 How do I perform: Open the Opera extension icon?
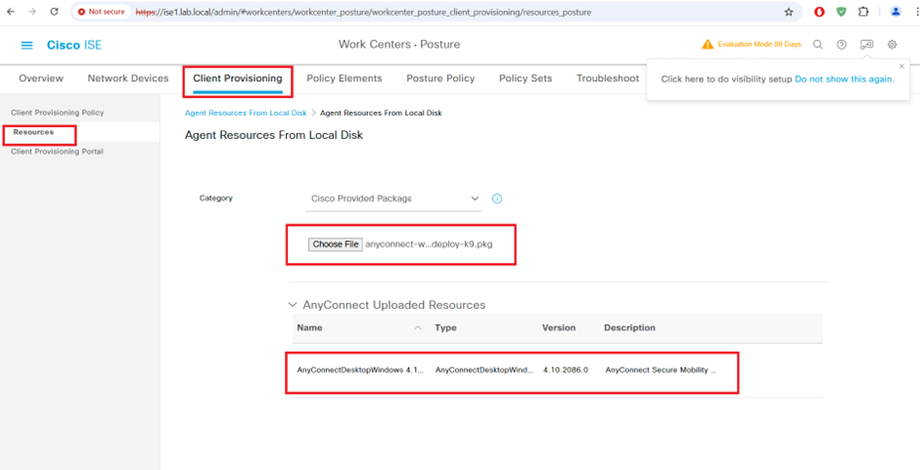819,12
